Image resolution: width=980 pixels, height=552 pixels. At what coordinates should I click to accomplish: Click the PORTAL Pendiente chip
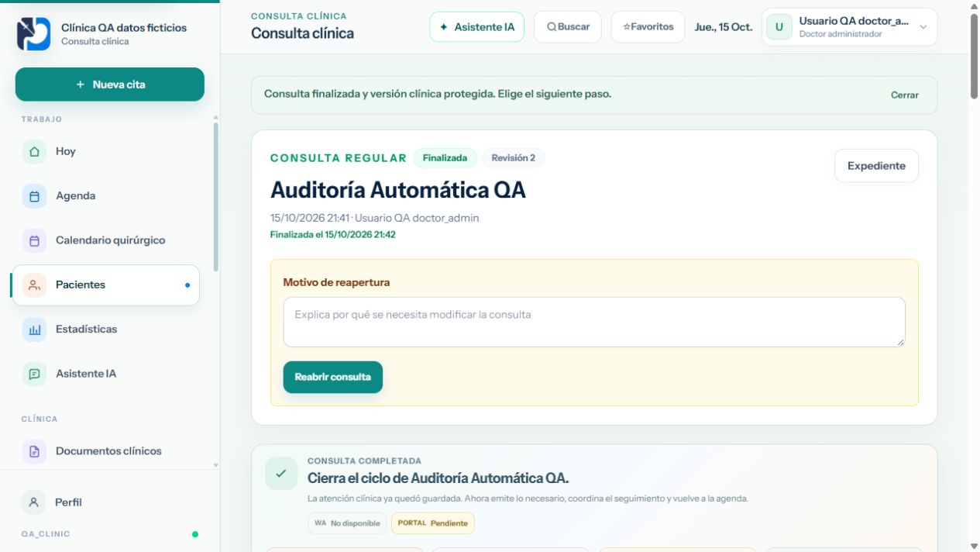(433, 523)
